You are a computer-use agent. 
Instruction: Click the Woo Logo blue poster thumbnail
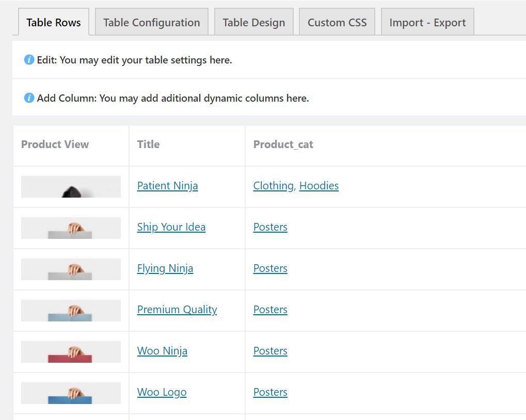point(71,393)
